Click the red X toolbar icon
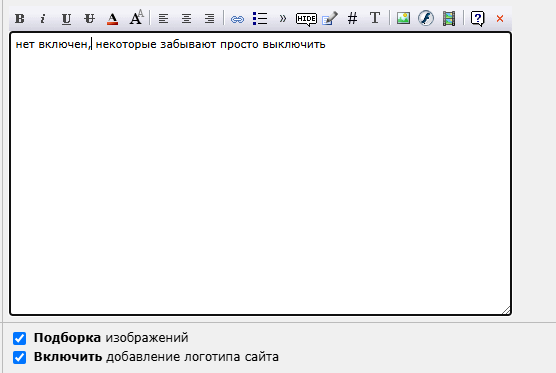556x373 pixels. tap(500, 18)
